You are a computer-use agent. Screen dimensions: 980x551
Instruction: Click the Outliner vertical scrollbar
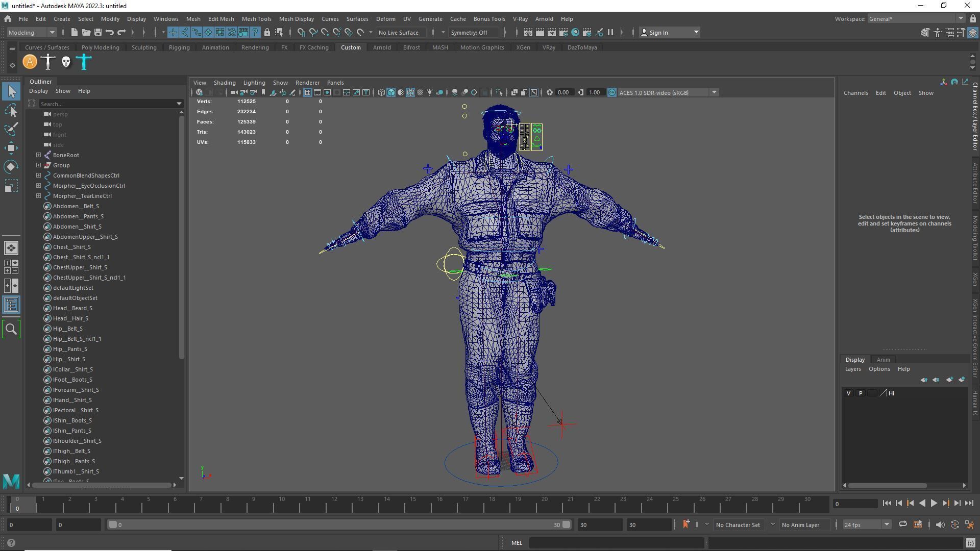181,238
